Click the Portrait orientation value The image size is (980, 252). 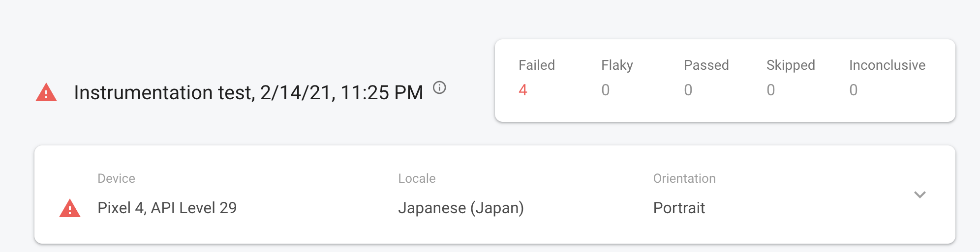pyautogui.click(x=679, y=208)
